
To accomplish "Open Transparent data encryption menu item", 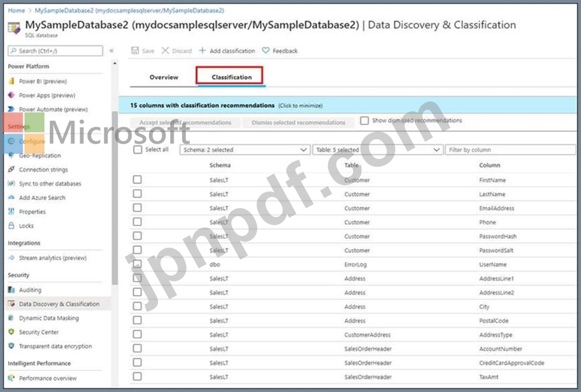I will point(55,346).
